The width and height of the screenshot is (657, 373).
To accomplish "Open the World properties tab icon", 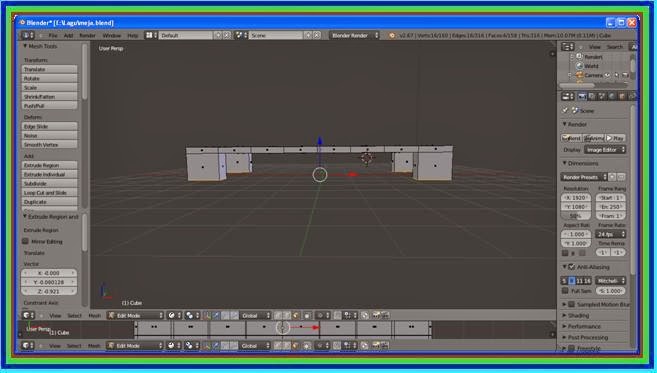I will [x=612, y=96].
